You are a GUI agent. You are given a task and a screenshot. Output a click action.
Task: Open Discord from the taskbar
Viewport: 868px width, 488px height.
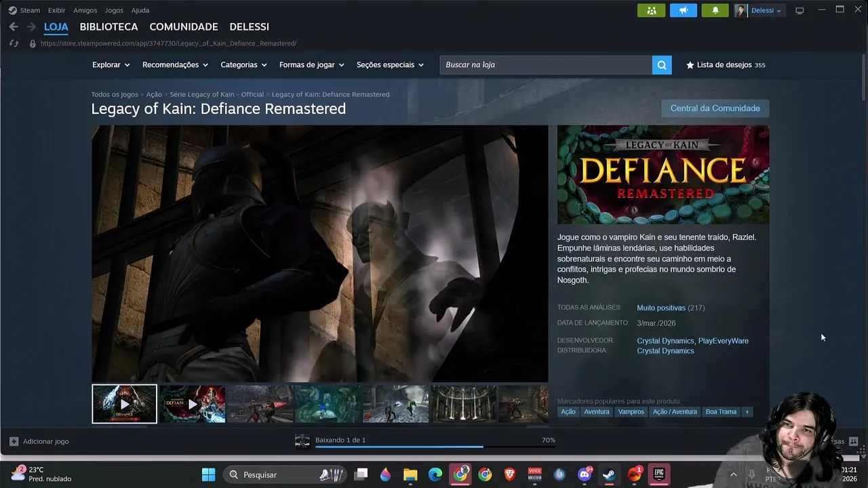click(x=585, y=474)
